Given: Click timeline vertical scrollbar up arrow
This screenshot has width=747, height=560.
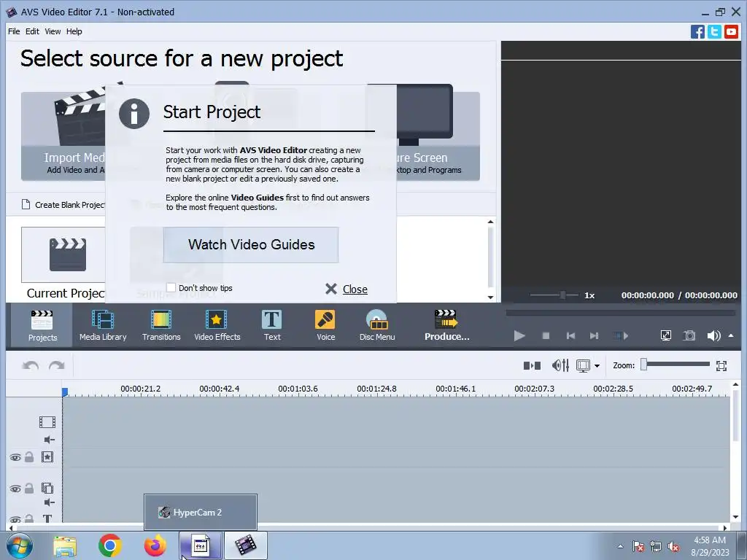Looking at the screenshot, I should coord(735,384).
